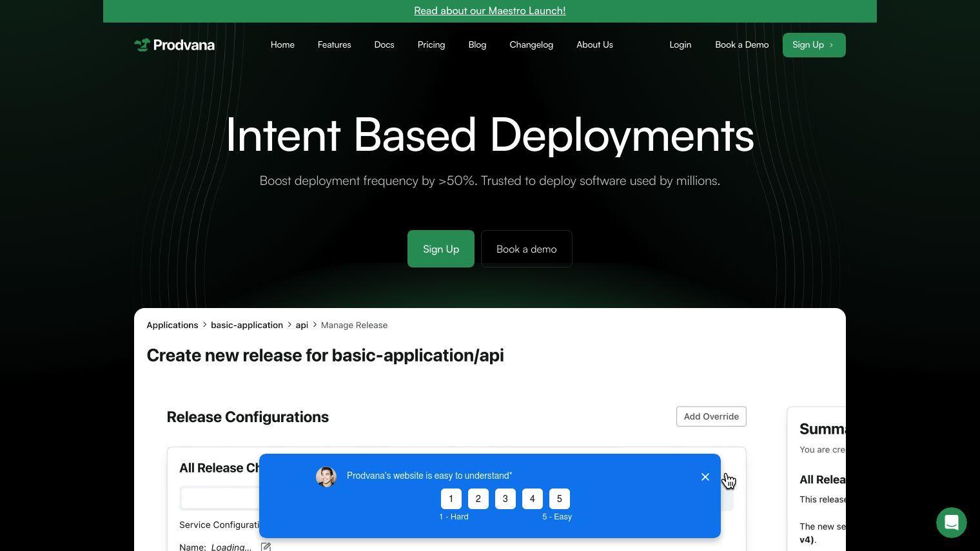Open the Home nav item
980x551 pixels.
tap(282, 44)
